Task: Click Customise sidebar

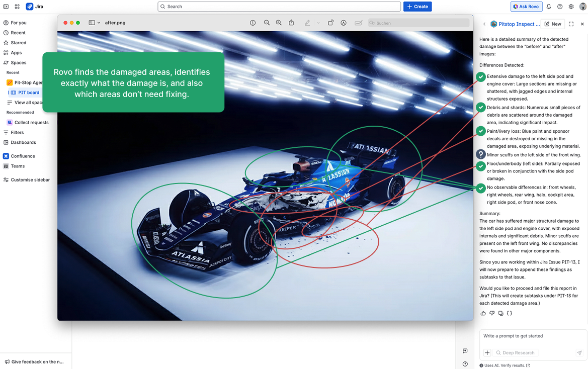Action: click(29, 180)
